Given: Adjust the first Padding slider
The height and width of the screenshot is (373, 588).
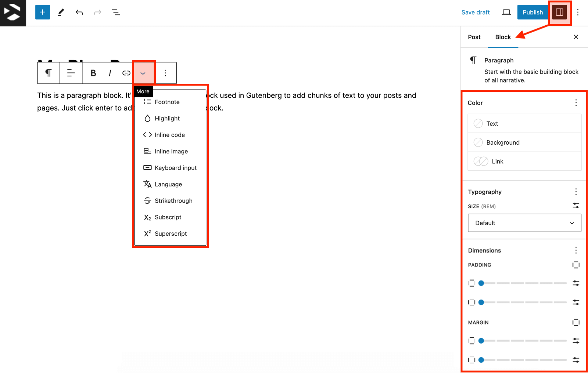Looking at the screenshot, I should (x=524, y=283).
